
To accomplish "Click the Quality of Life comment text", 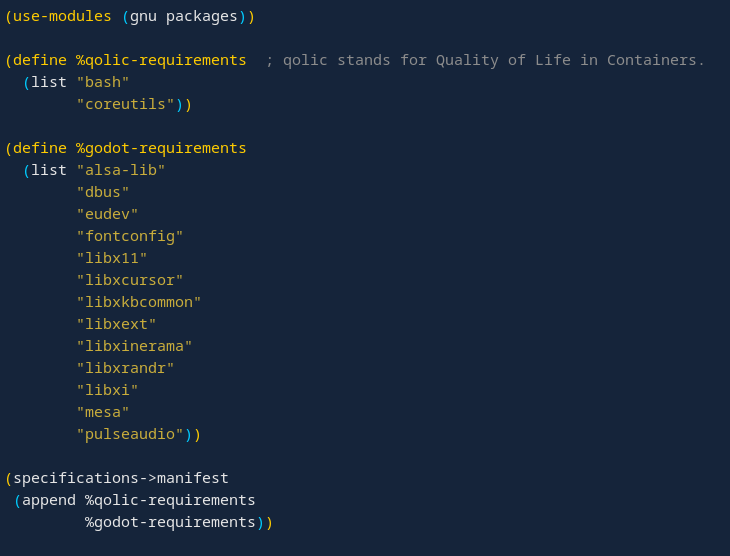I will click(494, 60).
